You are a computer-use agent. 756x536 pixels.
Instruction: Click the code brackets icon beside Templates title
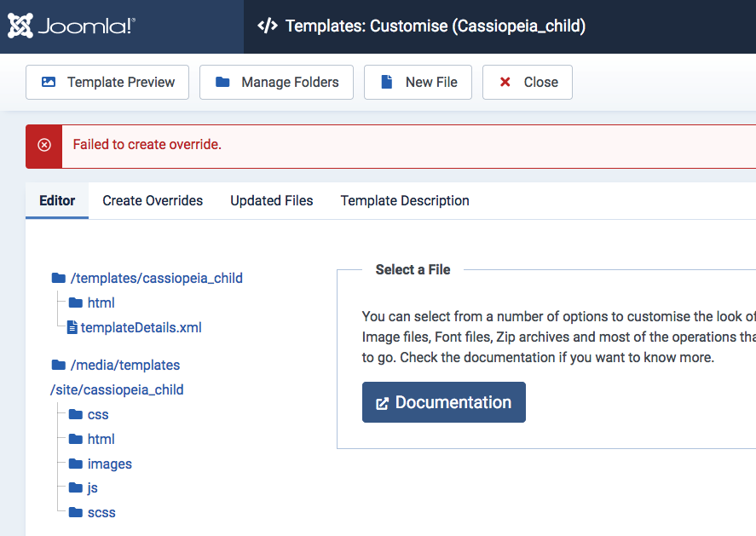point(268,26)
